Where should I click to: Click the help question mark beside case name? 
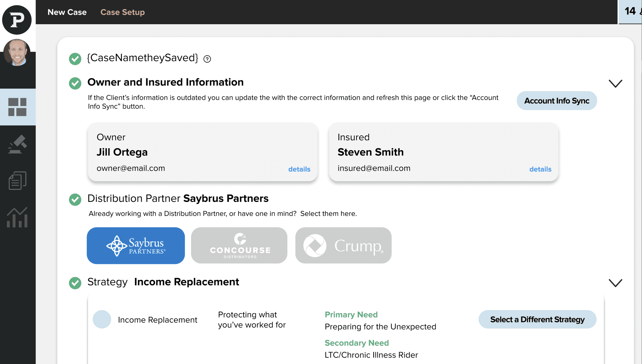click(207, 59)
